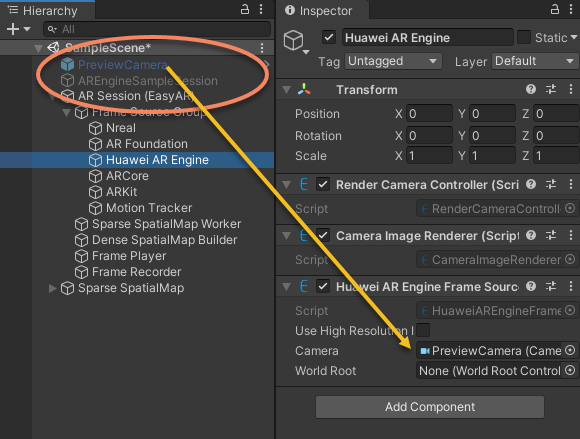This screenshot has width=580, height=439.
Task: Disable Huawei AR Engine Frame Source
Action: (323, 287)
